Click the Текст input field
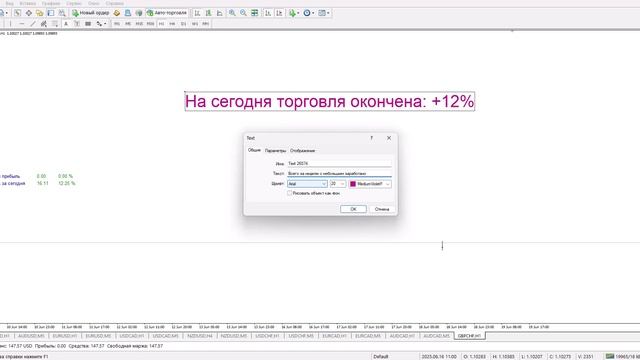This screenshot has width=640, height=360. [x=339, y=173]
